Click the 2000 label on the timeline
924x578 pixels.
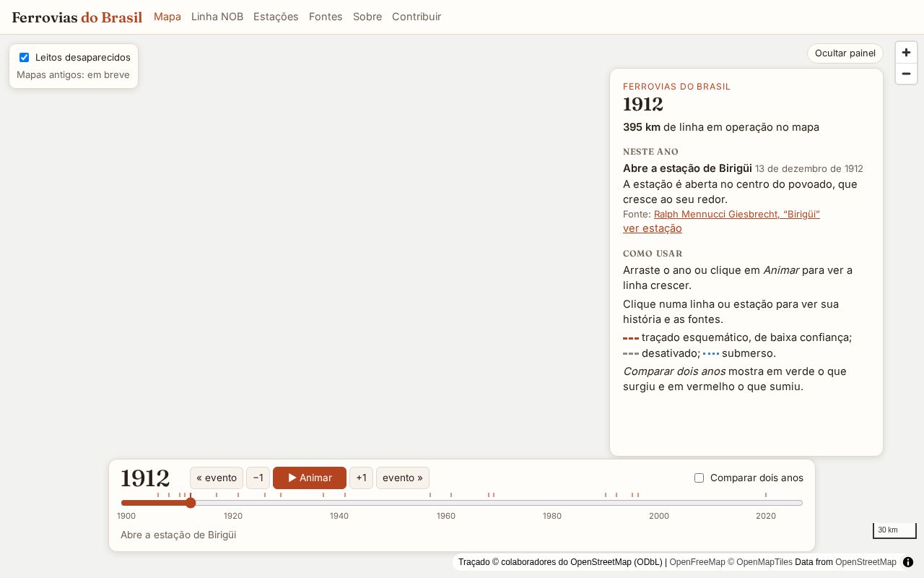(x=659, y=516)
